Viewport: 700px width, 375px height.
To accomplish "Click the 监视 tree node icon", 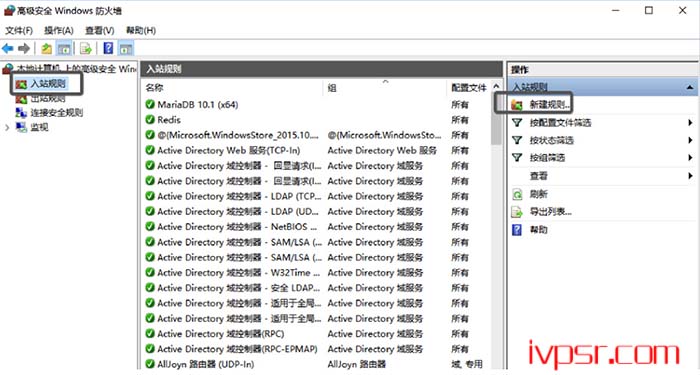I will coord(21,127).
